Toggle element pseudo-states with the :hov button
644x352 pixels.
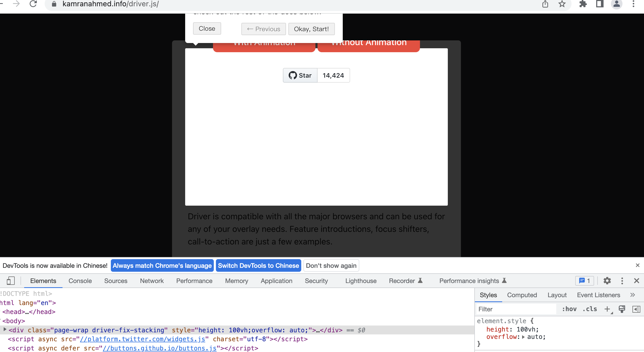coord(570,309)
